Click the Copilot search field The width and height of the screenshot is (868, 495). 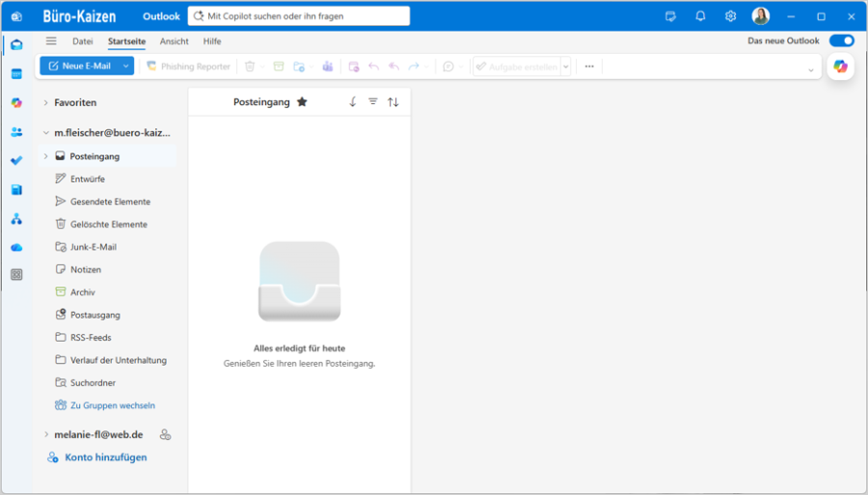pos(299,16)
